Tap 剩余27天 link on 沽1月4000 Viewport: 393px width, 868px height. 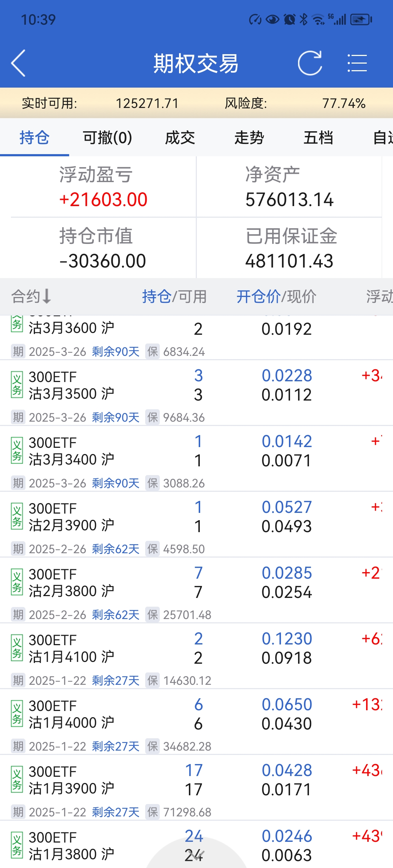[x=116, y=746]
